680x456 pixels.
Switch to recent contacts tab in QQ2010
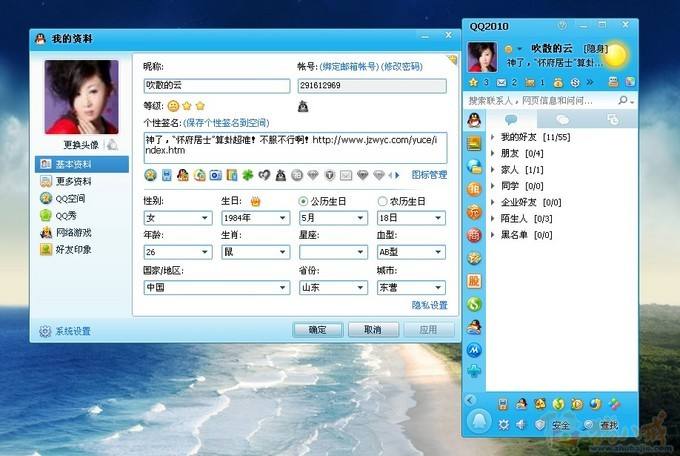tap(612, 119)
